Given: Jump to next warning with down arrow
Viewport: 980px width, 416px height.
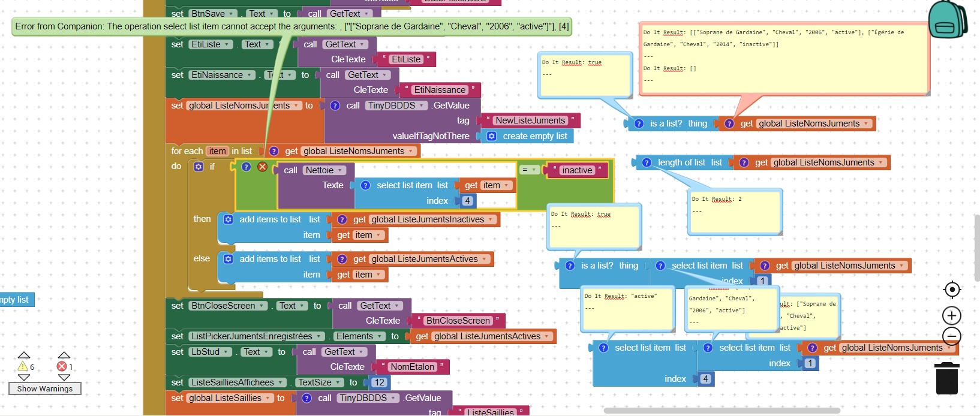Looking at the screenshot, I should (24, 378).
